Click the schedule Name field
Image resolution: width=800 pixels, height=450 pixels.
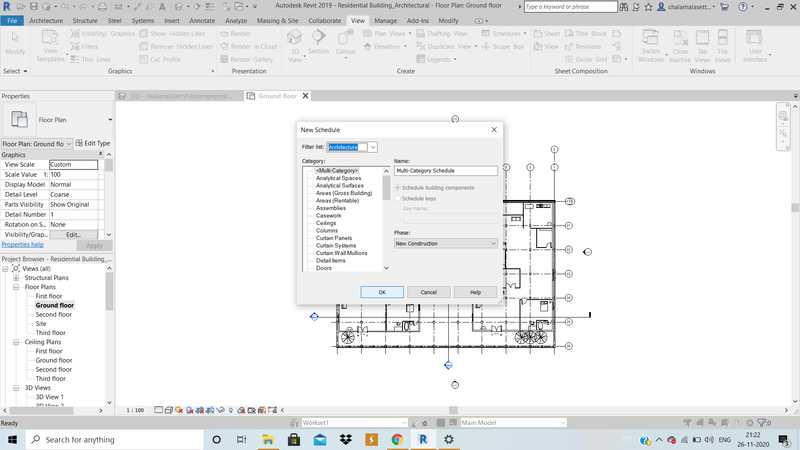click(x=446, y=171)
